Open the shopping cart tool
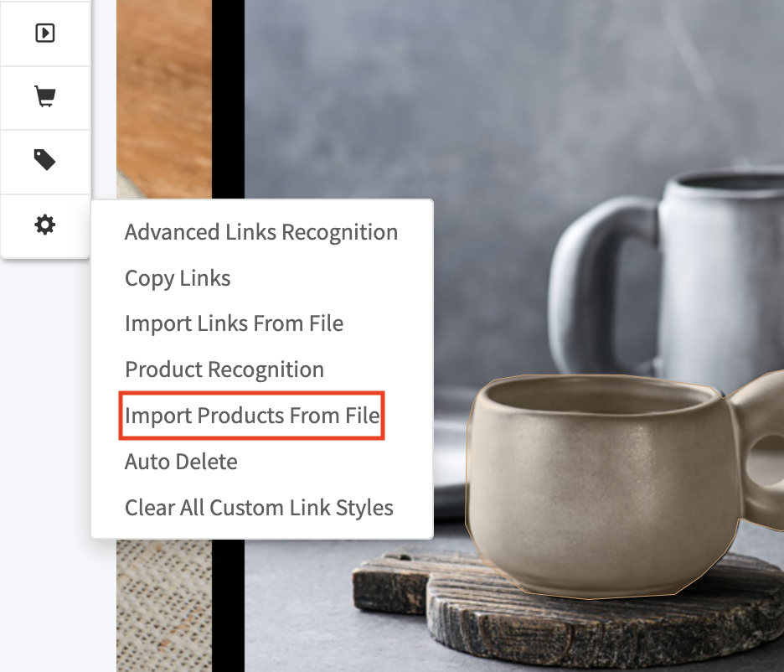This screenshot has width=784, height=672. 45,96
